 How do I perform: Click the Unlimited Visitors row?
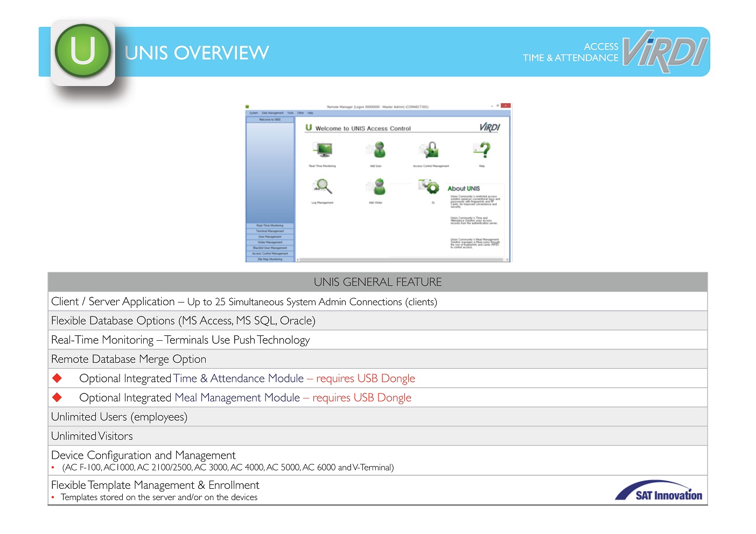click(377, 436)
